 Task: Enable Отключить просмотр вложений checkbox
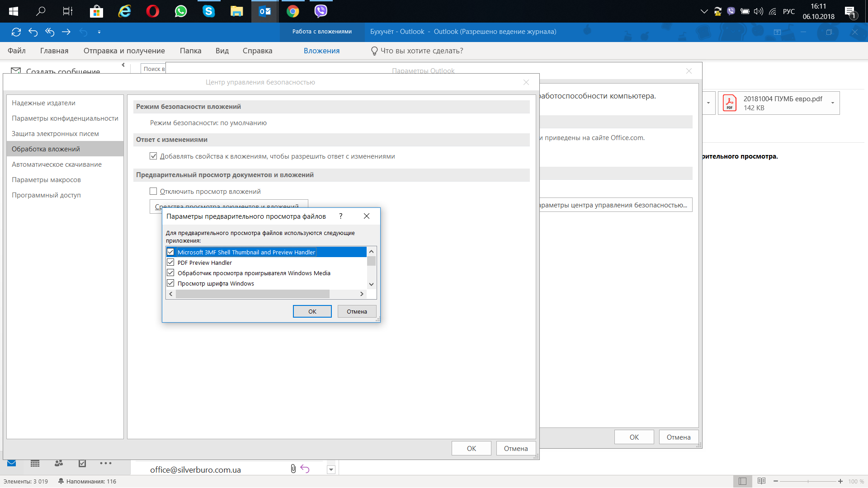click(x=153, y=192)
